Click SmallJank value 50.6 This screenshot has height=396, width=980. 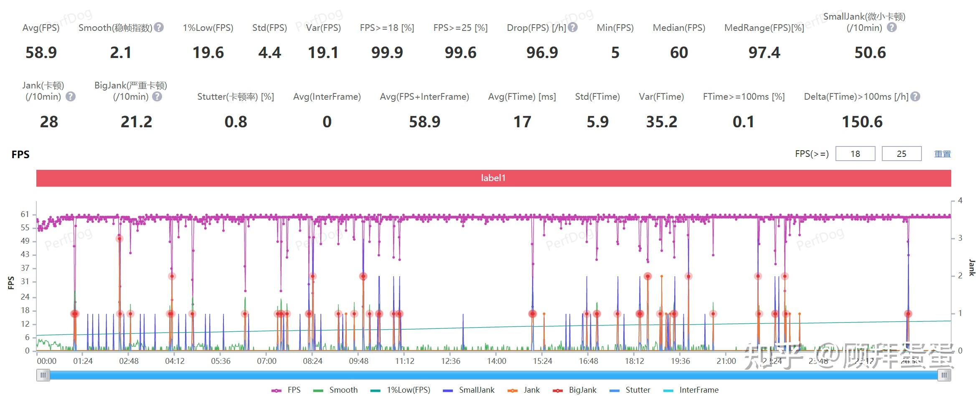click(x=870, y=53)
